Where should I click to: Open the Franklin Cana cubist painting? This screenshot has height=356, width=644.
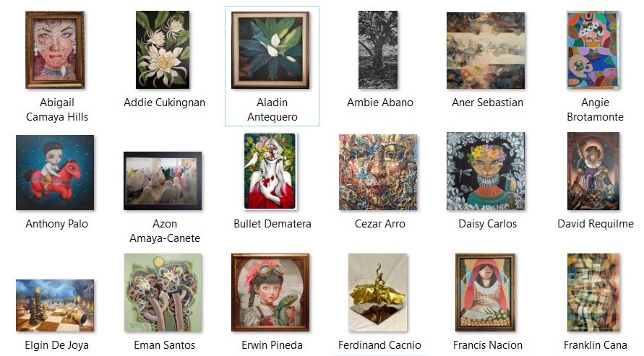pos(593,292)
